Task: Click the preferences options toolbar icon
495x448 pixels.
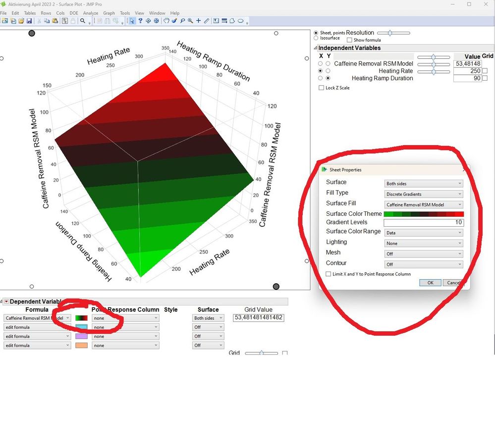Action: pyautogui.click(x=65, y=21)
